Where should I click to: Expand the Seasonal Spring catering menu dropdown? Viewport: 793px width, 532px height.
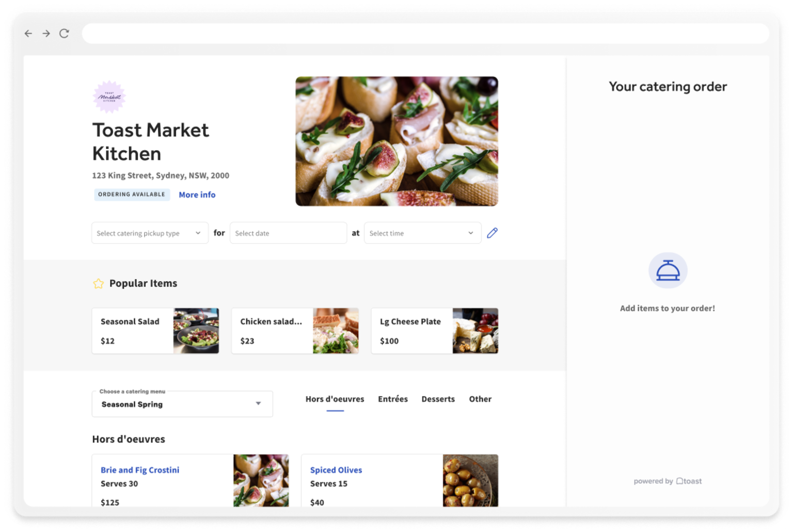coord(182,404)
